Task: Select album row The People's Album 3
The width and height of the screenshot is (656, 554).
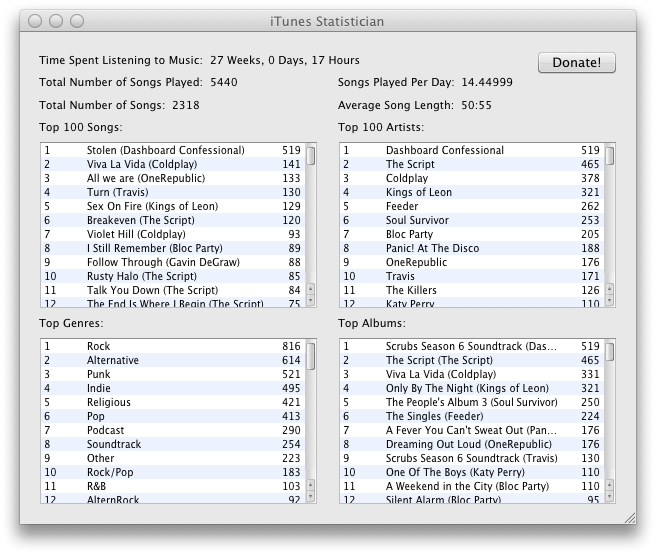Action: (472, 403)
